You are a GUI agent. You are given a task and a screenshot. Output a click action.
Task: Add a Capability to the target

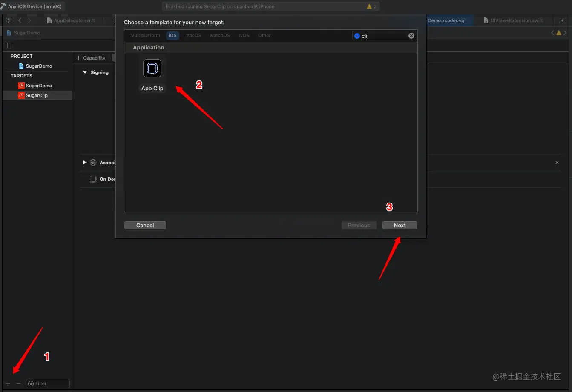(91, 58)
